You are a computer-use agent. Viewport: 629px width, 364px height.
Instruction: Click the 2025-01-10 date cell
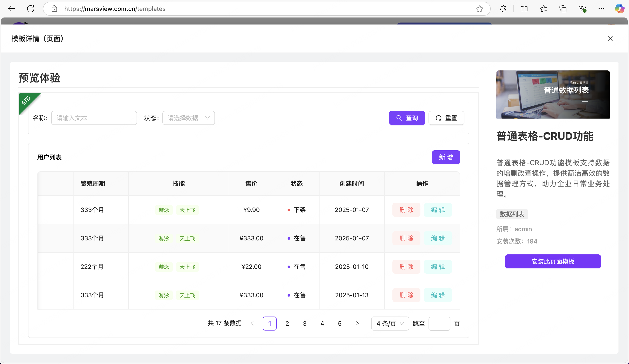pyautogui.click(x=352, y=267)
